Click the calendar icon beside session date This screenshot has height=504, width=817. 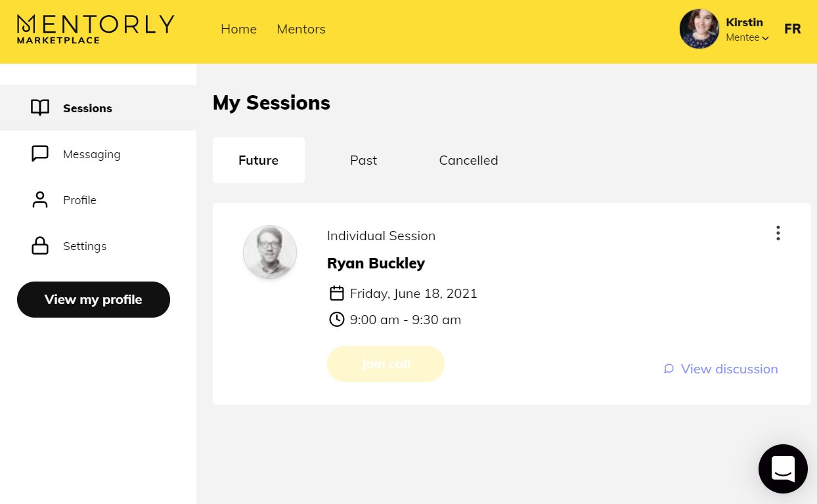click(337, 293)
